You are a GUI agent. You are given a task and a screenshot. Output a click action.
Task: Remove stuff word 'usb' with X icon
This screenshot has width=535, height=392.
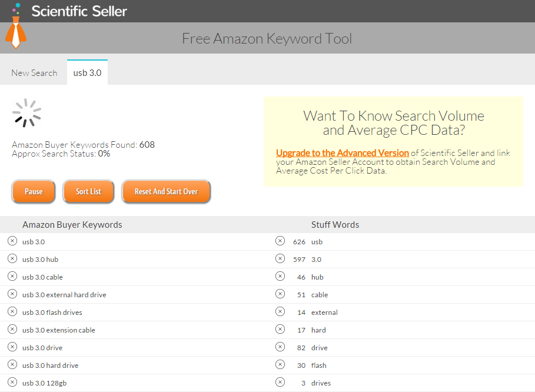[x=280, y=241]
